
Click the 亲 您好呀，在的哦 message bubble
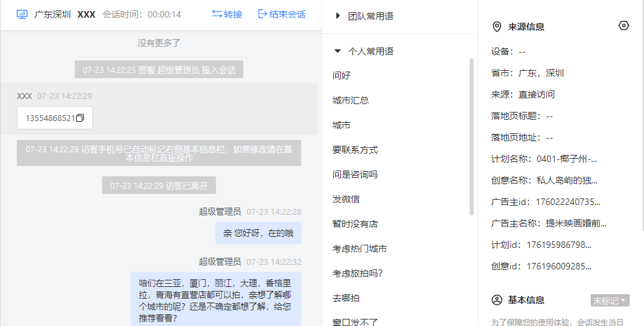tap(258, 233)
